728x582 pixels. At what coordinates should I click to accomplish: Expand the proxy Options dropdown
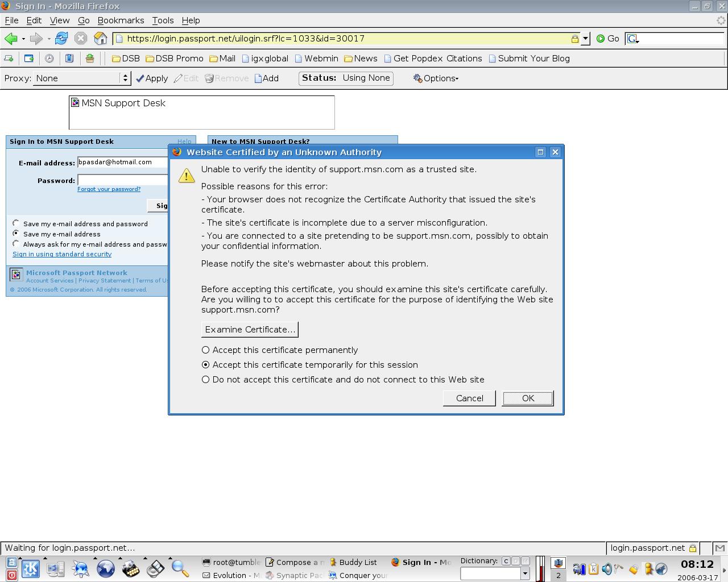(x=436, y=78)
